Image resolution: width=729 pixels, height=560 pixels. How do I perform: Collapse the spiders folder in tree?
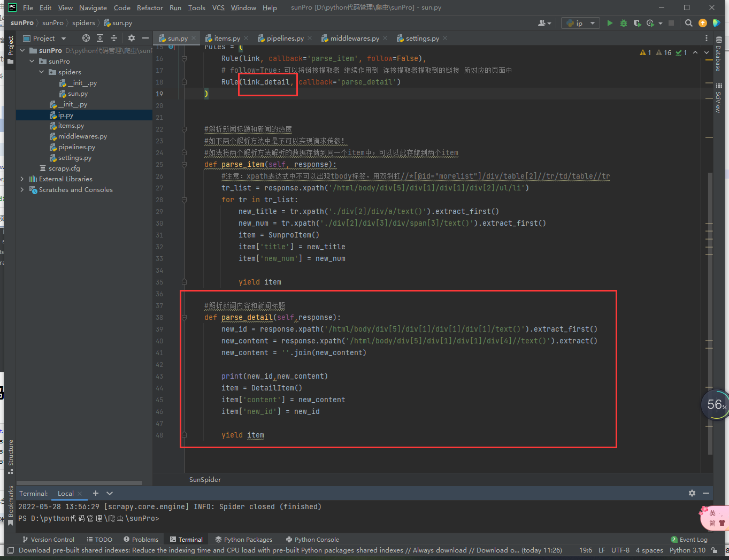click(42, 72)
